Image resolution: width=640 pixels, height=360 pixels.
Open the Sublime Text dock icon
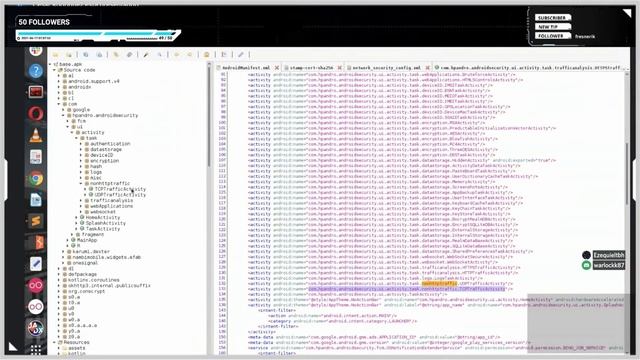(x=36, y=221)
